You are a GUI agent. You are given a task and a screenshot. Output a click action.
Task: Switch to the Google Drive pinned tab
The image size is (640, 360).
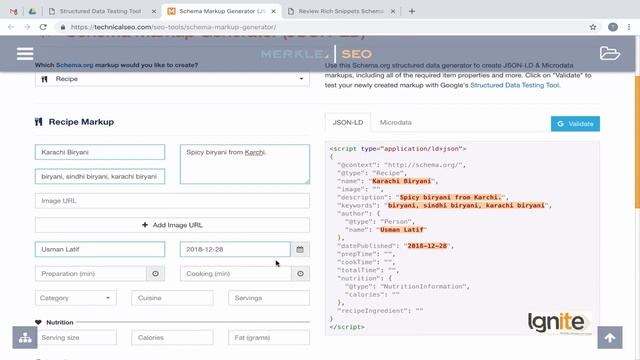pyautogui.click(x=32, y=11)
